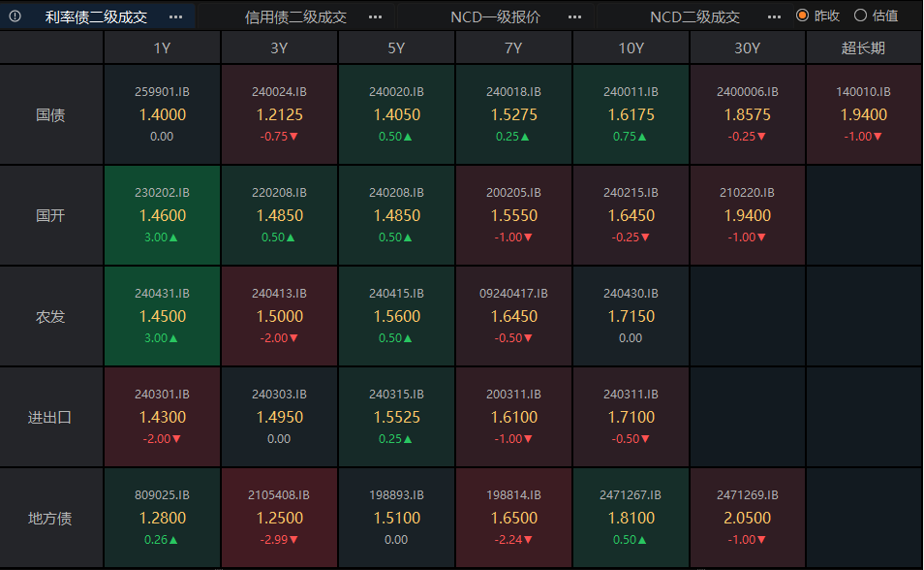Select the 估值 radio option
The image size is (924, 570).
coord(860,16)
